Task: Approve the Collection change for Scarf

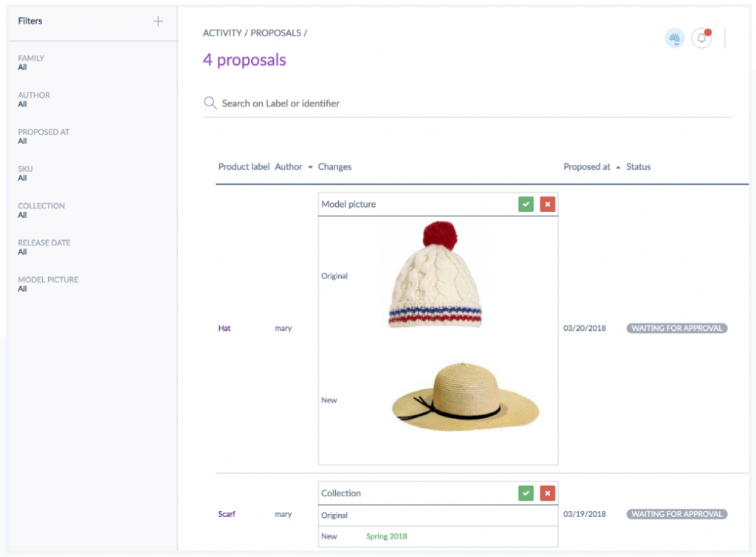Action: (x=526, y=493)
